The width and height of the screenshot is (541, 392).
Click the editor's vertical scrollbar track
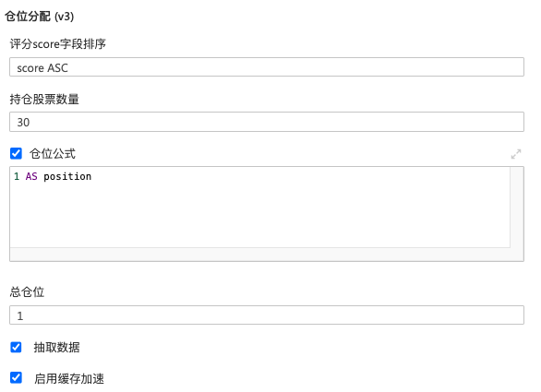point(516,207)
